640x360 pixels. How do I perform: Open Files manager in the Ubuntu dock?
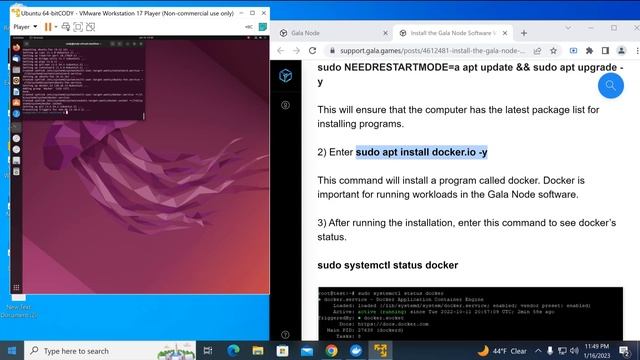pyautogui.click(x=16, y=70)
